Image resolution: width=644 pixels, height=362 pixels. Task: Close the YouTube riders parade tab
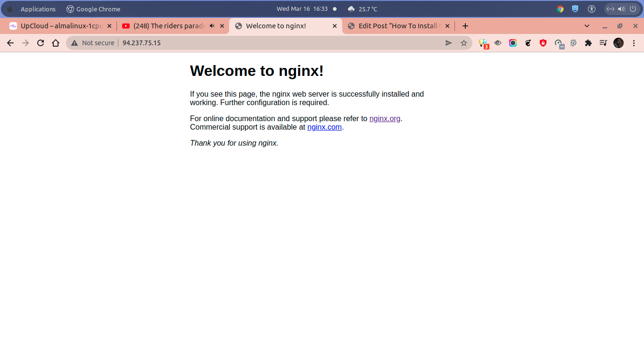pos(222,26)
